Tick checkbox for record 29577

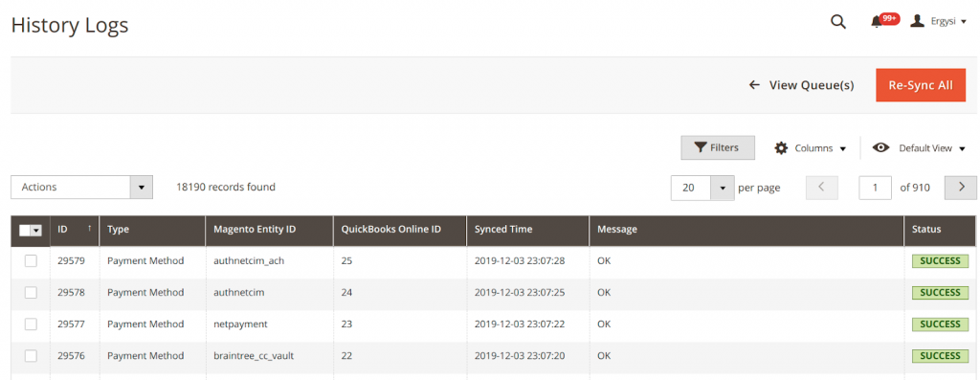coord(31,324)
